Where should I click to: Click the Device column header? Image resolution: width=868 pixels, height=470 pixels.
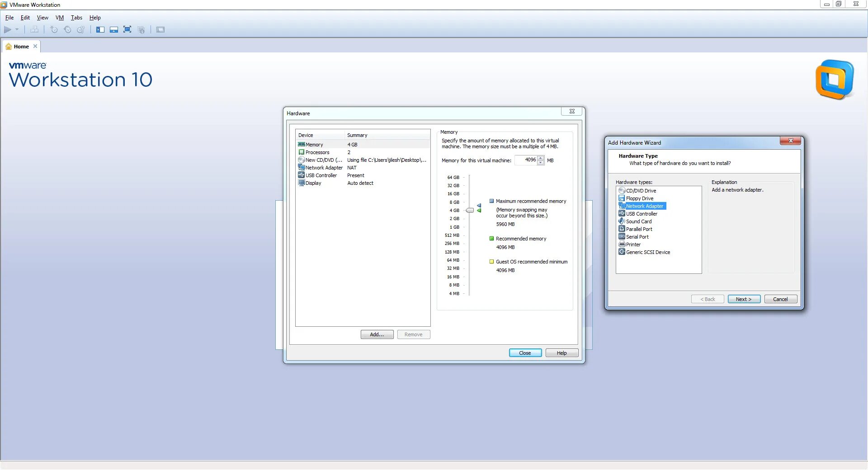click(x=320, y=135)
